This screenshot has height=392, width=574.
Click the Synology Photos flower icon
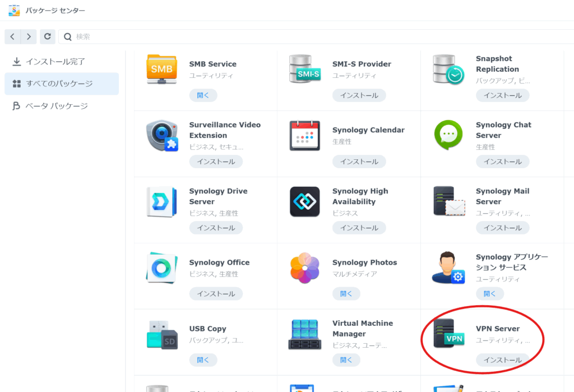pyautogui.click(x=304, y=268)
